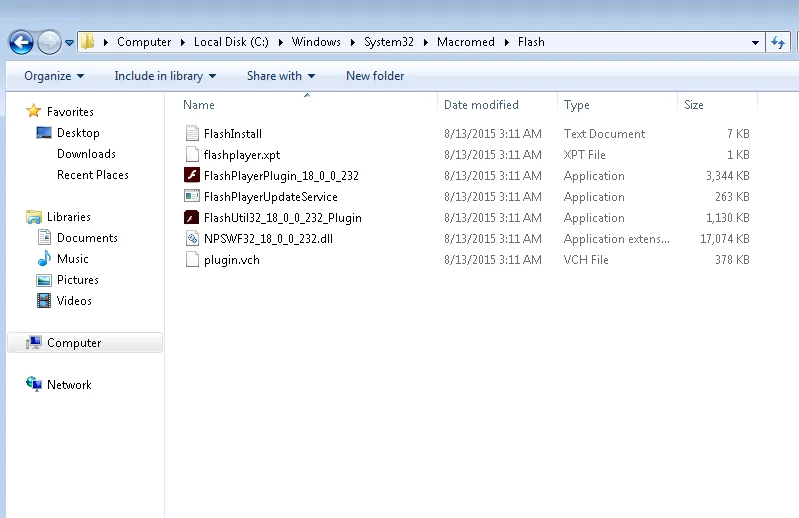Click the Desktop icon in Favorites

click(x=44, y=133)
